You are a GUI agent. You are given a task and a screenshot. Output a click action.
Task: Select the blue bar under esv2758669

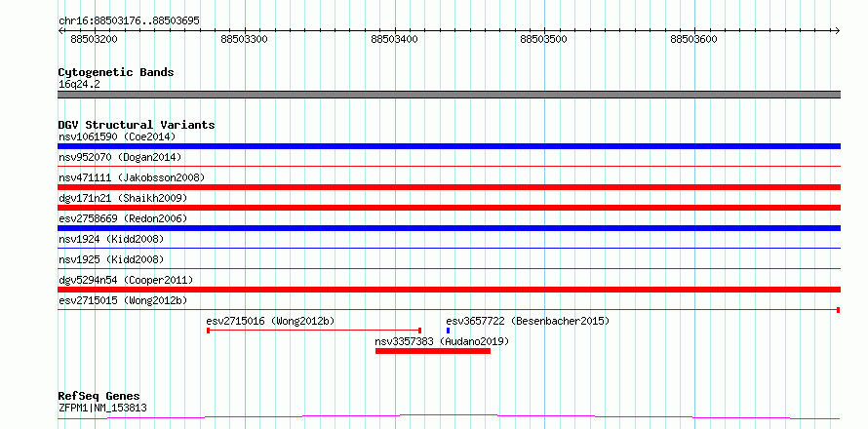pos(449,228)
